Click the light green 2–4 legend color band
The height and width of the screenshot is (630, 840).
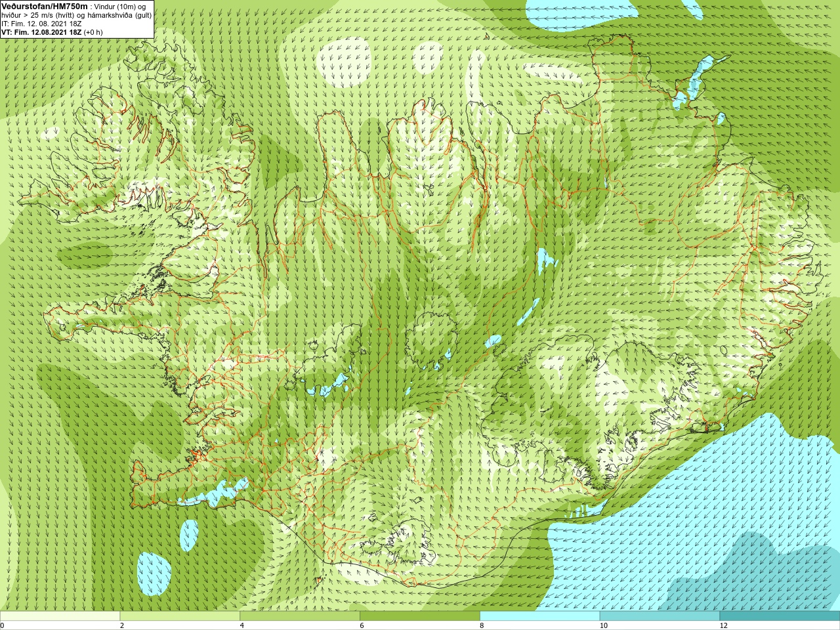(180, 616)
